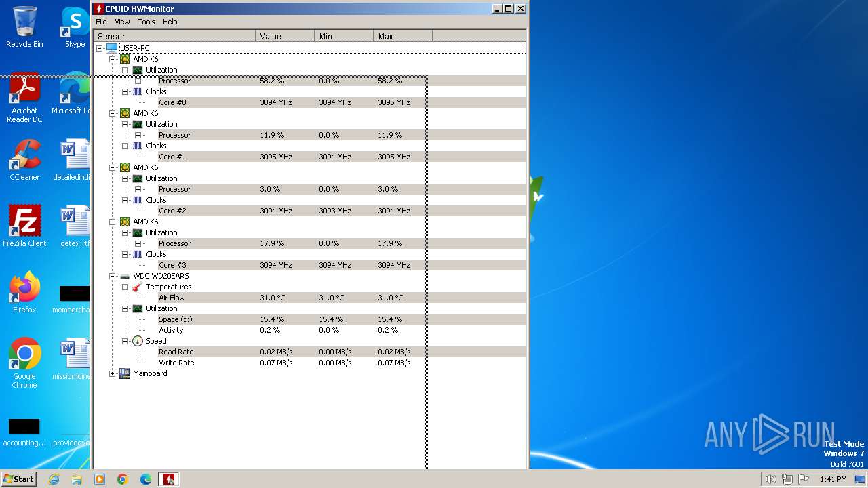Collapse the Speed node under WDC WD20EARS
The height and width of the screenshot is (488, 868).
click(125, 341)
